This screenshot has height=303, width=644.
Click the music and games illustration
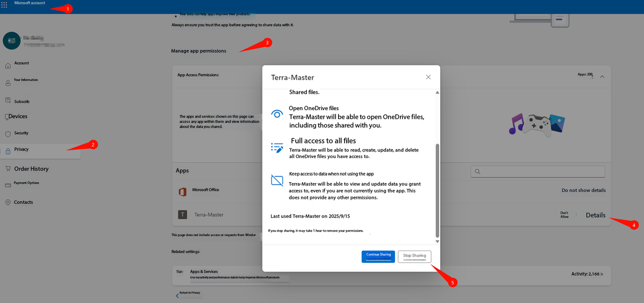pos(537,124)
